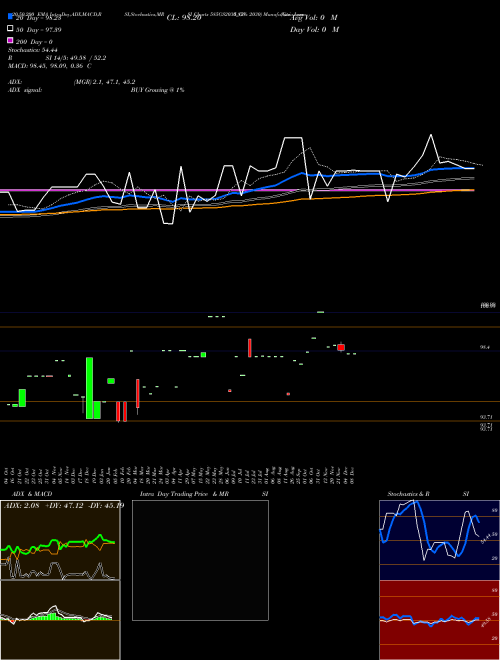
Task: Click the 'MACD: 98.45, 98.09, 0.36 C' line
Action: [50, 66]
